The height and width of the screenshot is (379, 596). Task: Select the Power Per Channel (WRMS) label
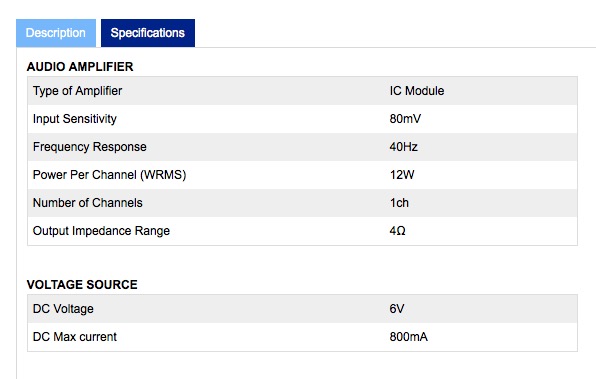click(109, 175)
